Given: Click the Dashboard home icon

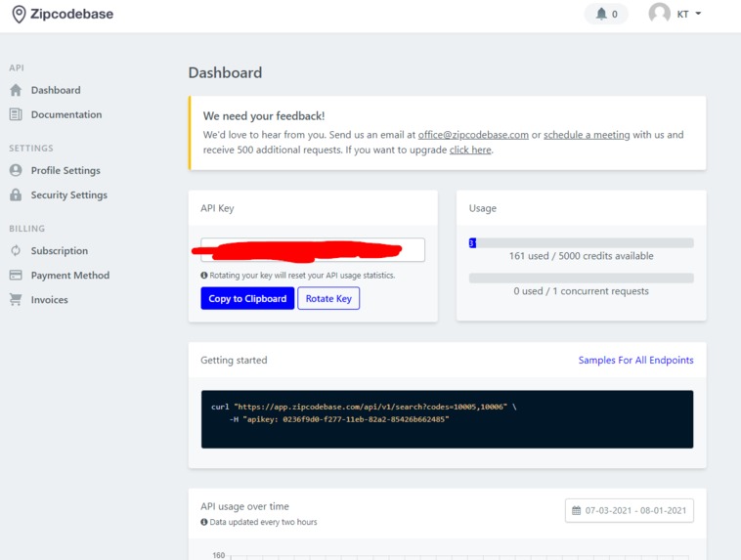Looking at the screenshot, I should coord(16,90).
